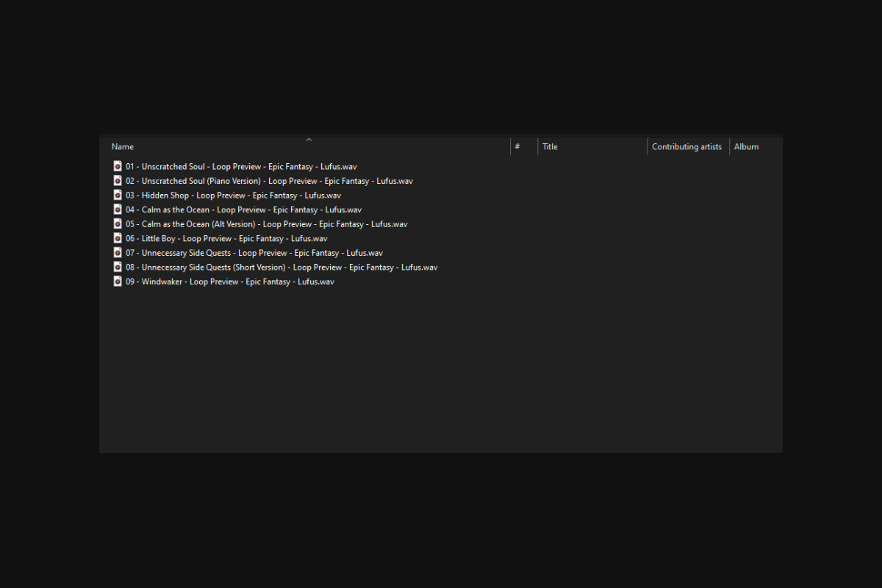Toggle sort direction with the chevron above Name
Image resolution: width=882 pixels, height=588 pixels.
(309, 139)
